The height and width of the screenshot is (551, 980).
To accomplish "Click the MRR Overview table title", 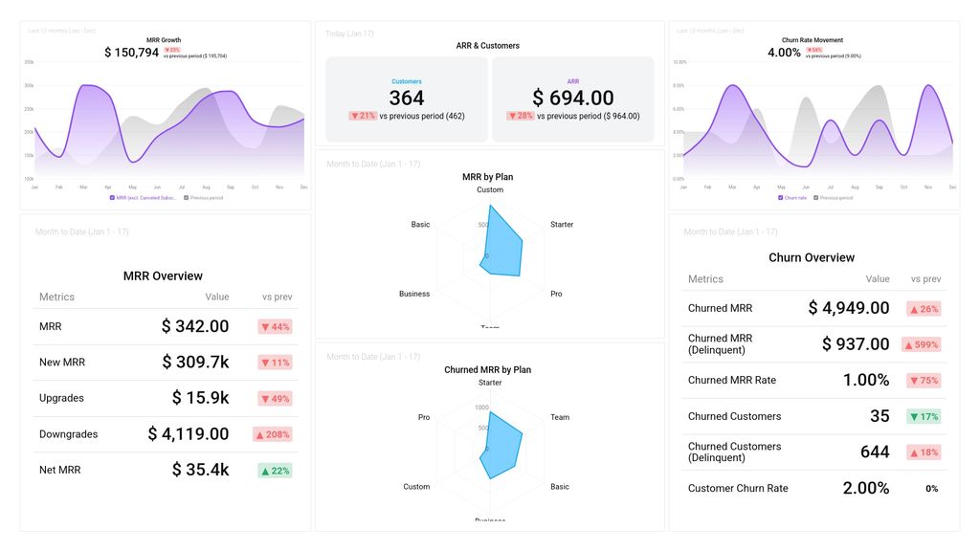I will [163, 276].
